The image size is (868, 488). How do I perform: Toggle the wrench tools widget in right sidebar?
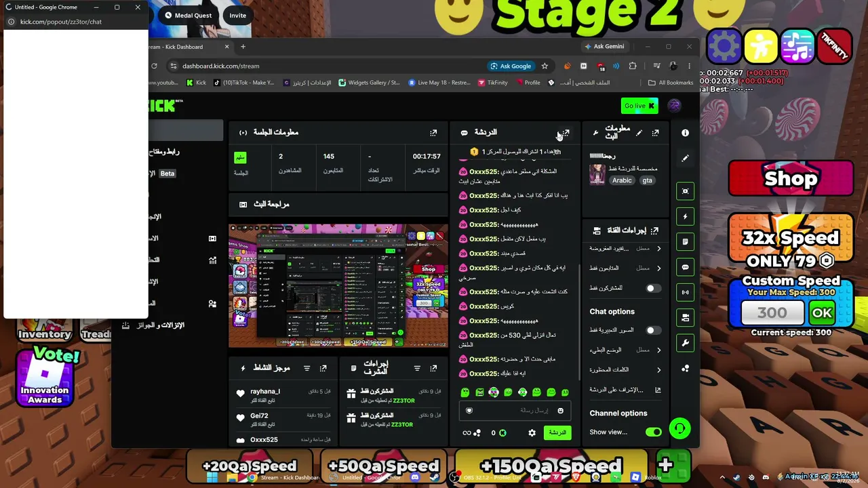[x=685, y=343]
